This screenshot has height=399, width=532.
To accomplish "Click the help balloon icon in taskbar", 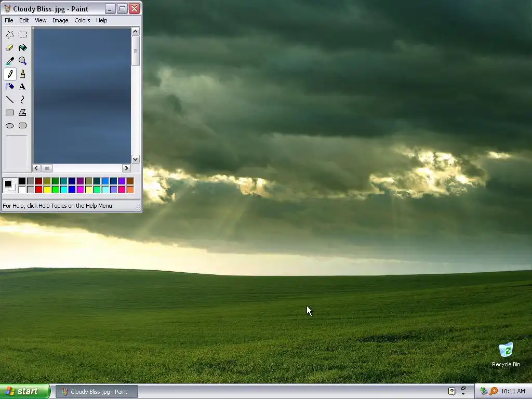I will click(451, 392).
